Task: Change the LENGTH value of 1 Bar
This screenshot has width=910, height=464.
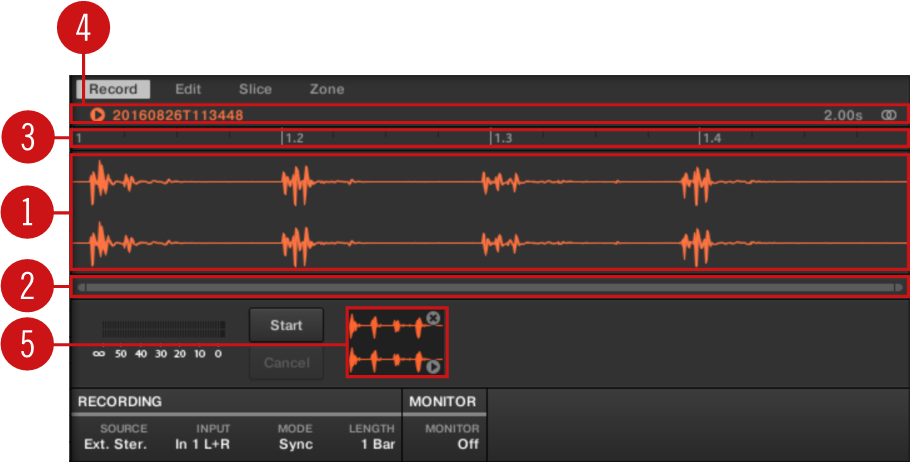Action: 370,444
